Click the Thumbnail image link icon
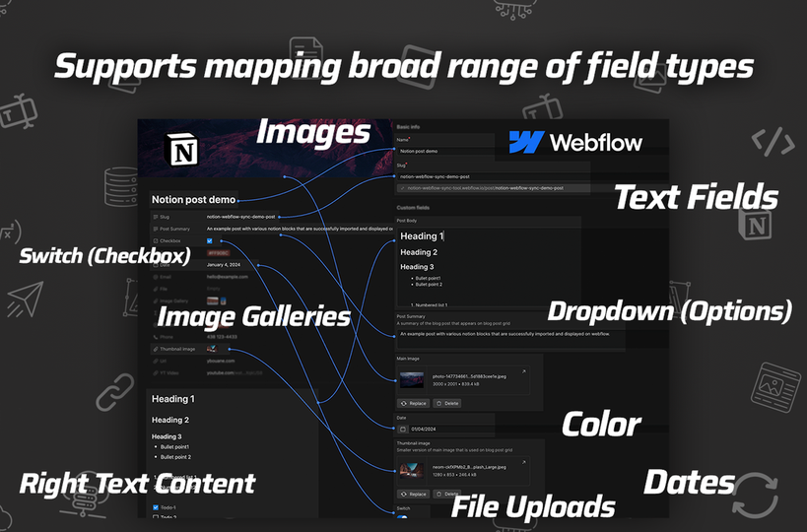 tap(156, 349)
